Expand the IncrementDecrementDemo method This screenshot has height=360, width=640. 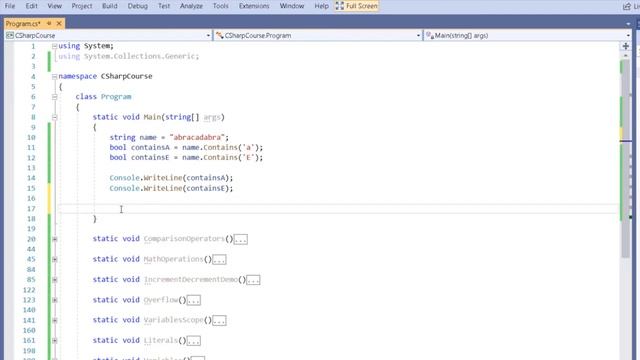point(54,280)
